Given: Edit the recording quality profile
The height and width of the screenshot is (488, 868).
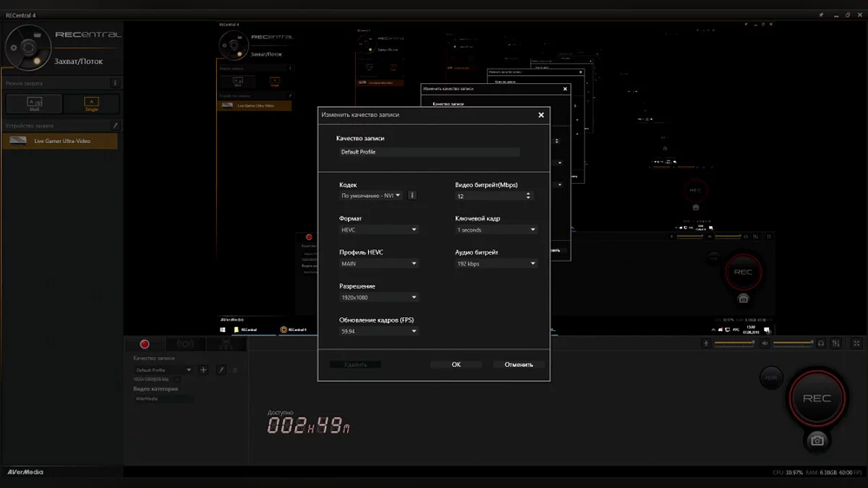Looking at the screenshot, I should tap(221, 369).
